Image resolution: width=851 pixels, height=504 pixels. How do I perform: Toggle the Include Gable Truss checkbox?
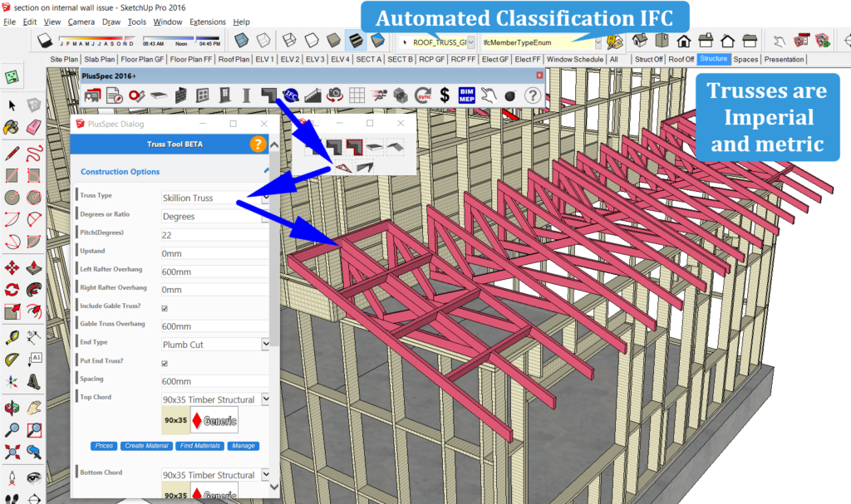coord(165,308)
